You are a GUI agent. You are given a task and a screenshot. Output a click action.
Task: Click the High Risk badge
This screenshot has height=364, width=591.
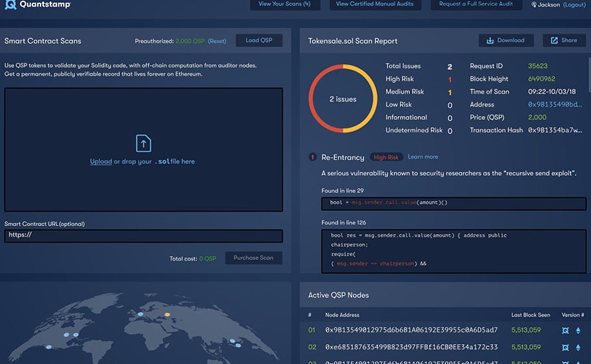pos(386,157)
